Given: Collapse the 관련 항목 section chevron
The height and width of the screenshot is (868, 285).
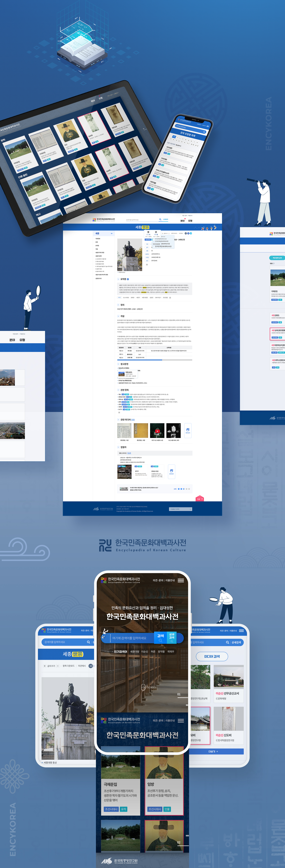Looking at the screenshot, I should point(118,390).
